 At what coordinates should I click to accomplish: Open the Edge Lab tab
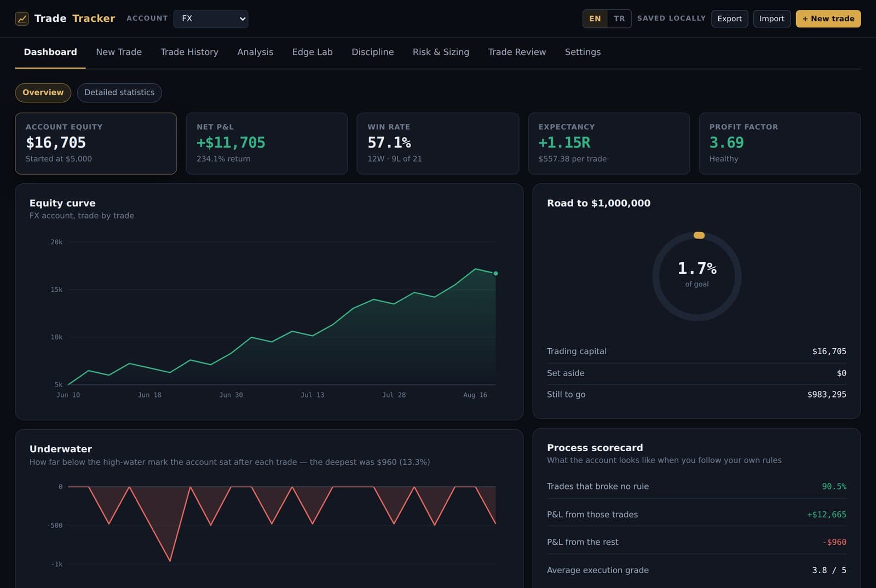313,52
